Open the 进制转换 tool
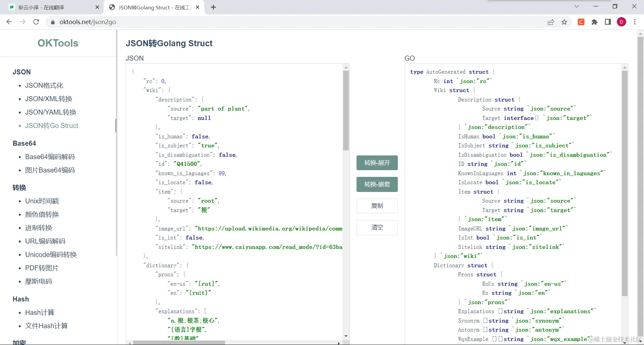The image size is (644, 345). (39, 228)
